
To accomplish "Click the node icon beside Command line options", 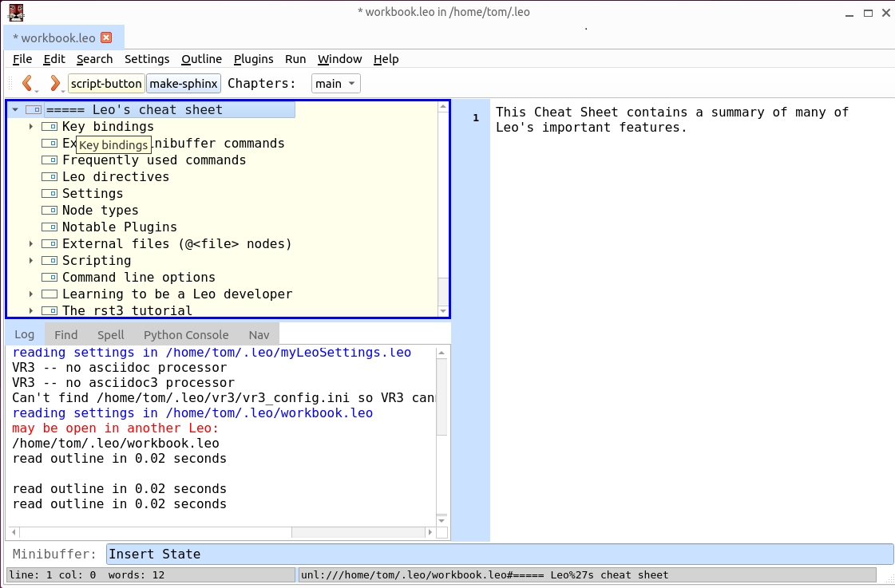I will [50, 278].
